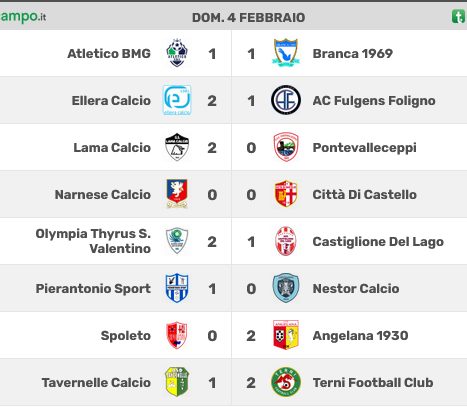Open the Ellera Calcio logo
Screen dimensions: 467x411
tap(177, 100)
